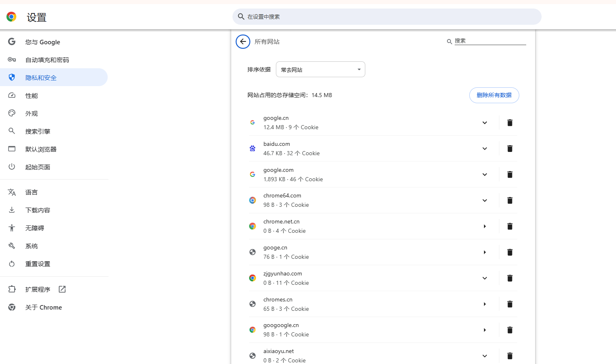
Task: Open 默认浏览器 settings section
Action: tap(54, 149)
